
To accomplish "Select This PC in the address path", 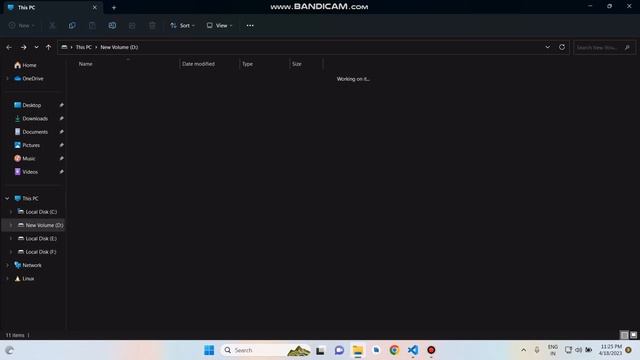I will [x=84, y=47].
